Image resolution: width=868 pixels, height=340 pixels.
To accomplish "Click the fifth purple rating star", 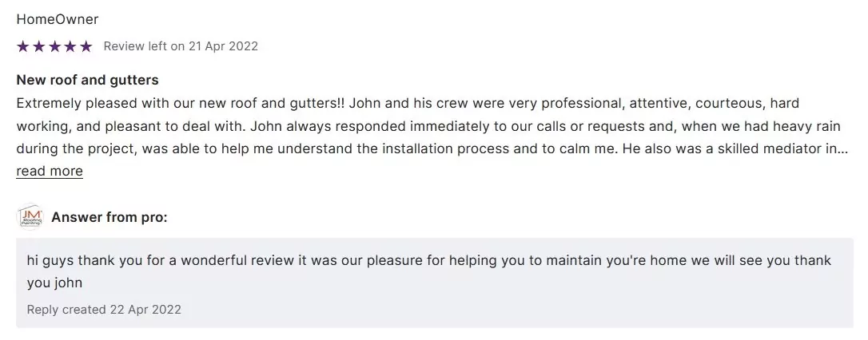I will coord(86,46).
